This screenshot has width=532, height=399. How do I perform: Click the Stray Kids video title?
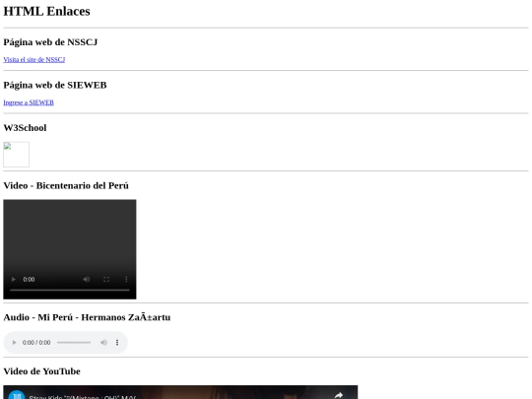coord(83,397)
